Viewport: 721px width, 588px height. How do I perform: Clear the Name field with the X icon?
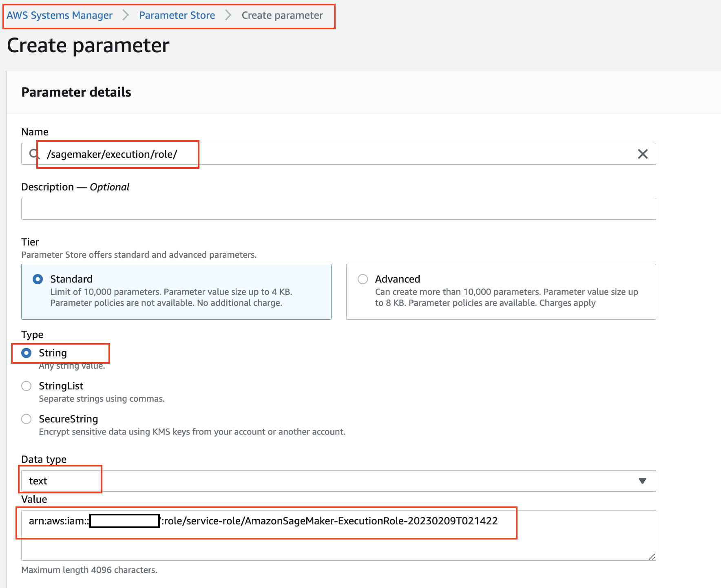tap(643, 154)
